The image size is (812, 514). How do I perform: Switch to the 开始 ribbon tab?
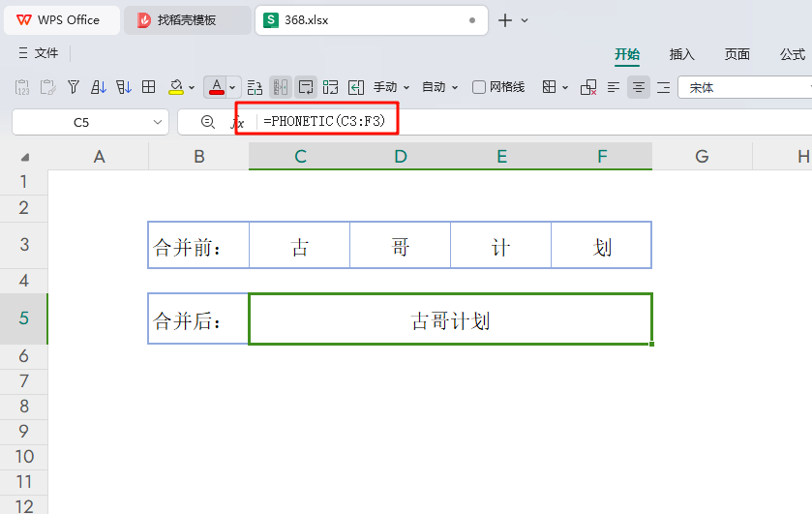(x=627, y=54)
